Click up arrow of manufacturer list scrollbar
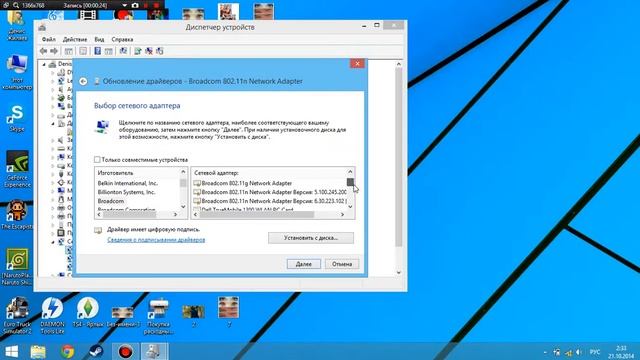The image size is (640, 360). click(183, 172)
